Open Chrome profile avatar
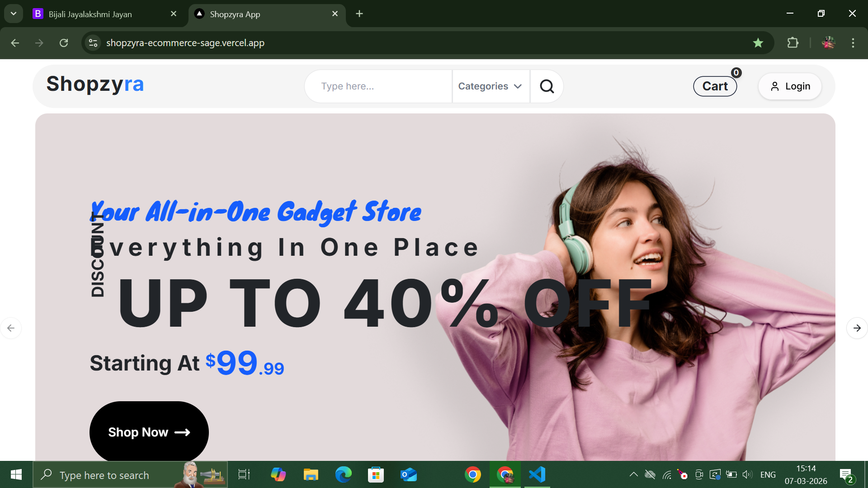868x488 pixels. [x=828, y=43]
